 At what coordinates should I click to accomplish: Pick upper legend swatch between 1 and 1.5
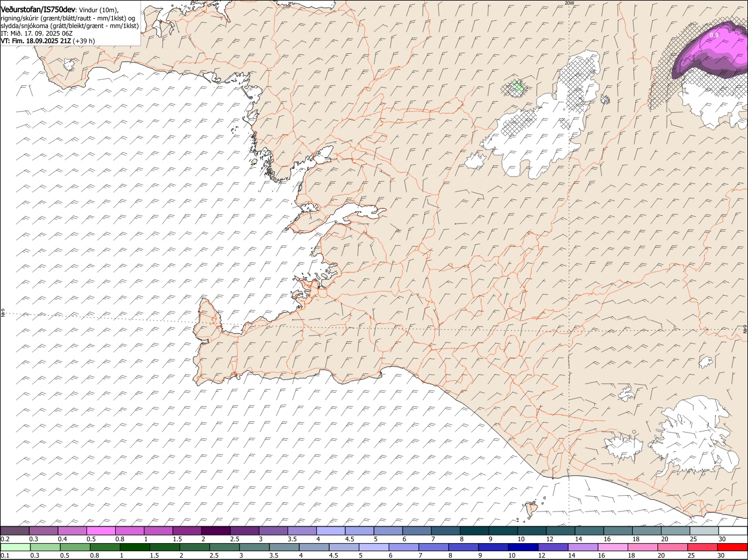coord(159,530)
